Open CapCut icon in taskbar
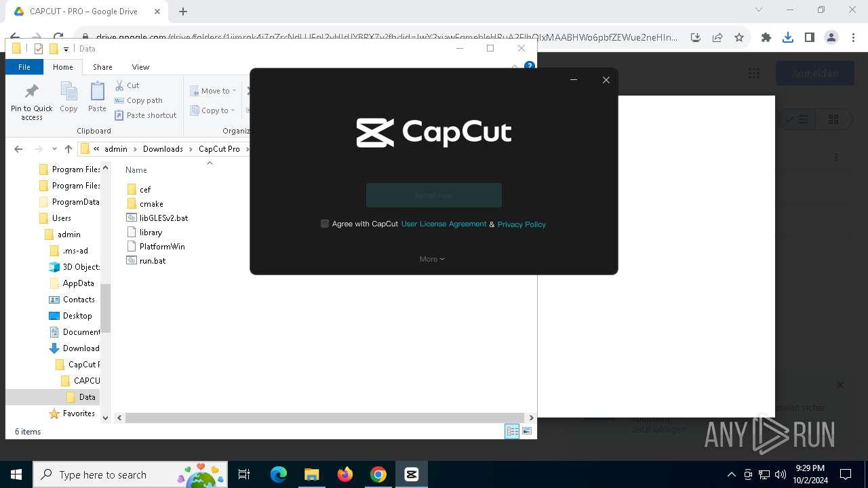 (412, 474)
